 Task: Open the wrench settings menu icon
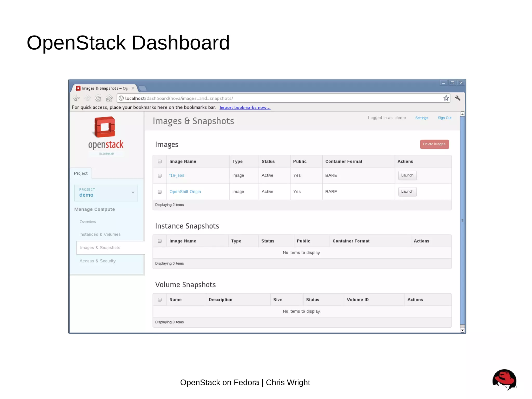[x=458, y=98]
